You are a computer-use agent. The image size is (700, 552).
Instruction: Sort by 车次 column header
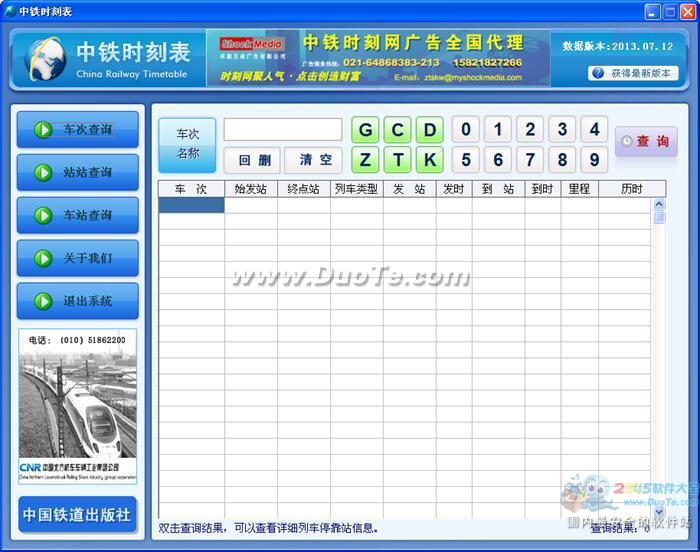(191, 189)
